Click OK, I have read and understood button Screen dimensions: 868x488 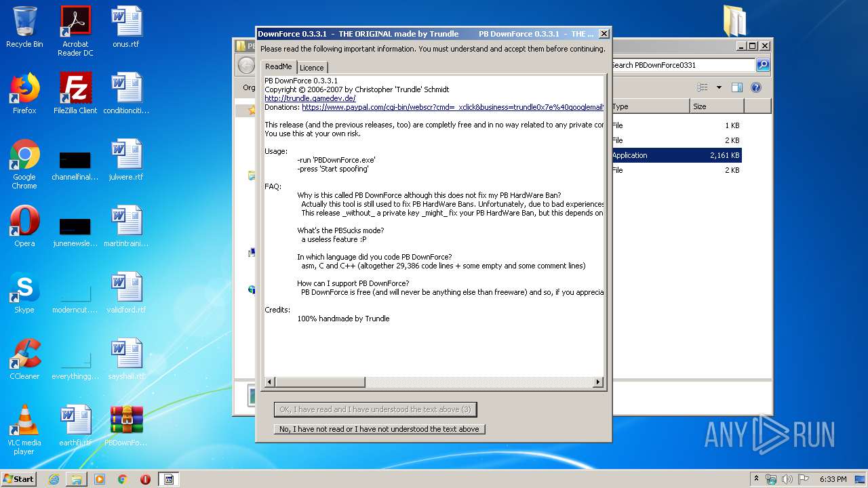[375, 409]
